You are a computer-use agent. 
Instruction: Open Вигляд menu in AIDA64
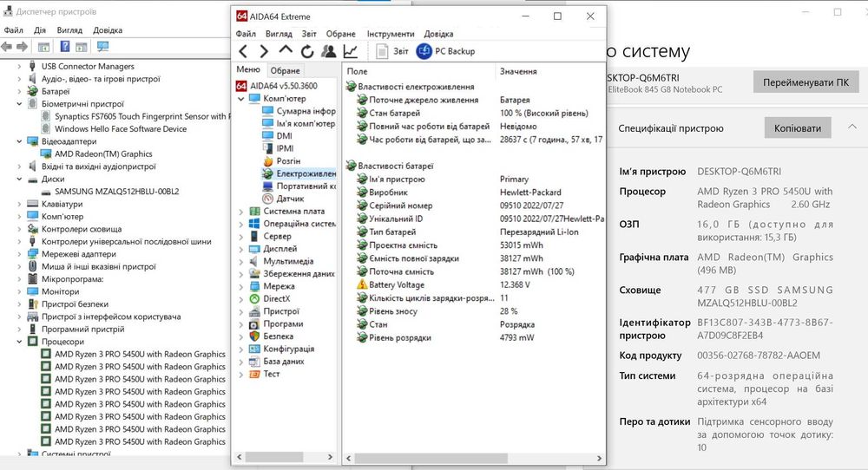[x=279, y=34]
